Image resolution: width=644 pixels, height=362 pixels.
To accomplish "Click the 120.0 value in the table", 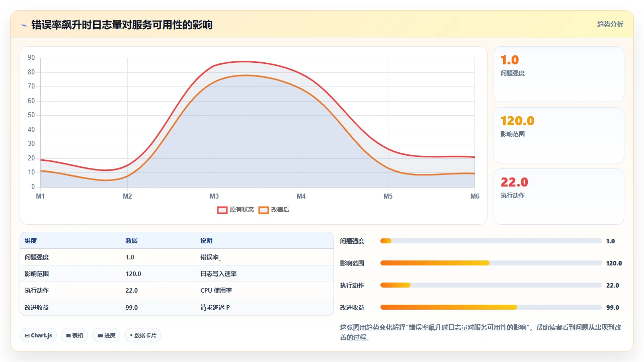I will click(133, 274).
